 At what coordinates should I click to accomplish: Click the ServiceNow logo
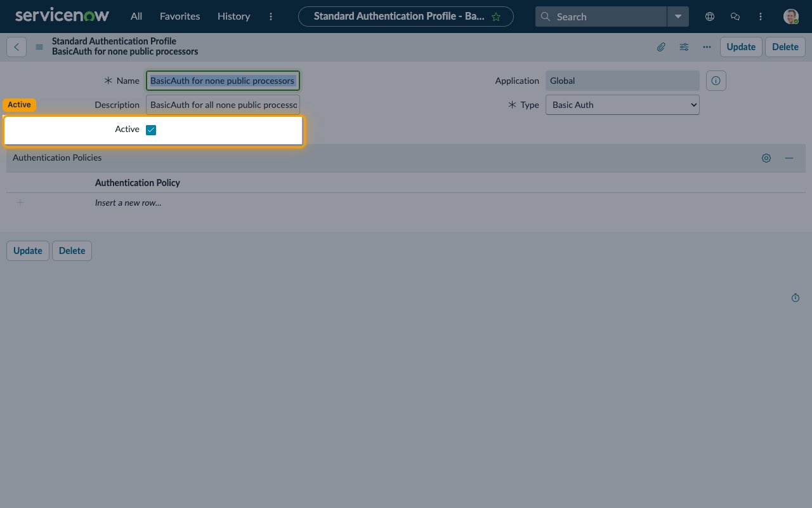62,15
